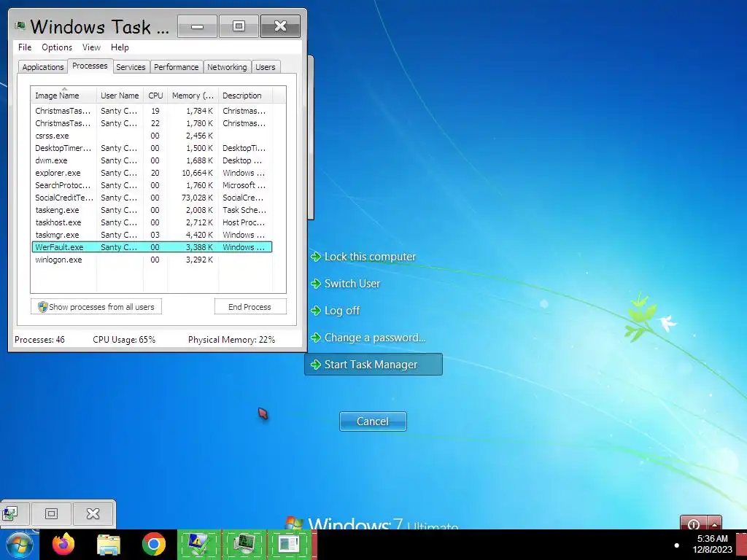This screenshot has height=560, width=747.
Task: Click the green arrow beside Switch User
Action: coord(315,284)
